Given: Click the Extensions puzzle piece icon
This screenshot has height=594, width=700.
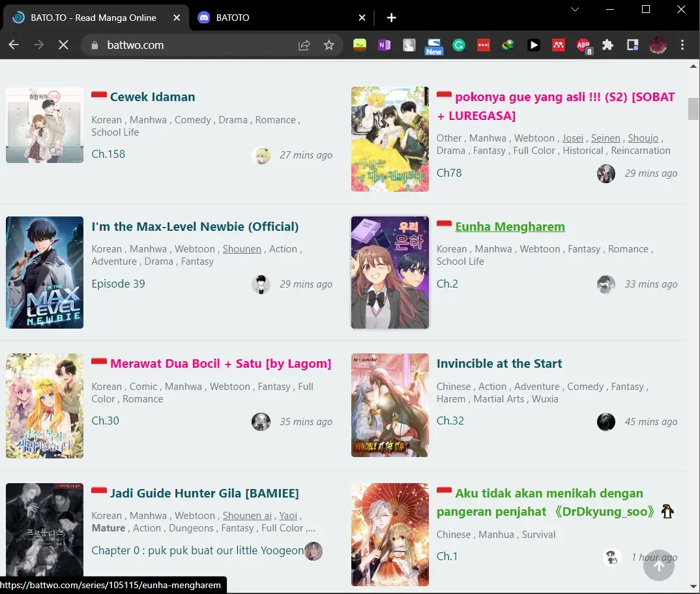Looking at the screenshot, I should tap(609, 45).
